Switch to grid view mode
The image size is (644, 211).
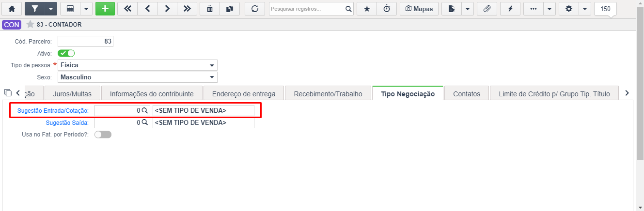[70, 9]
